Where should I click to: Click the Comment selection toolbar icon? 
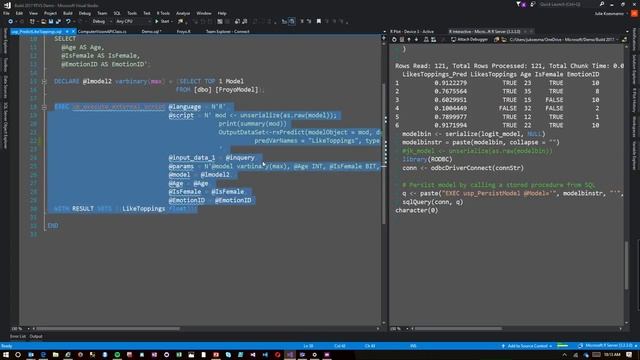[x=302, y=21]
